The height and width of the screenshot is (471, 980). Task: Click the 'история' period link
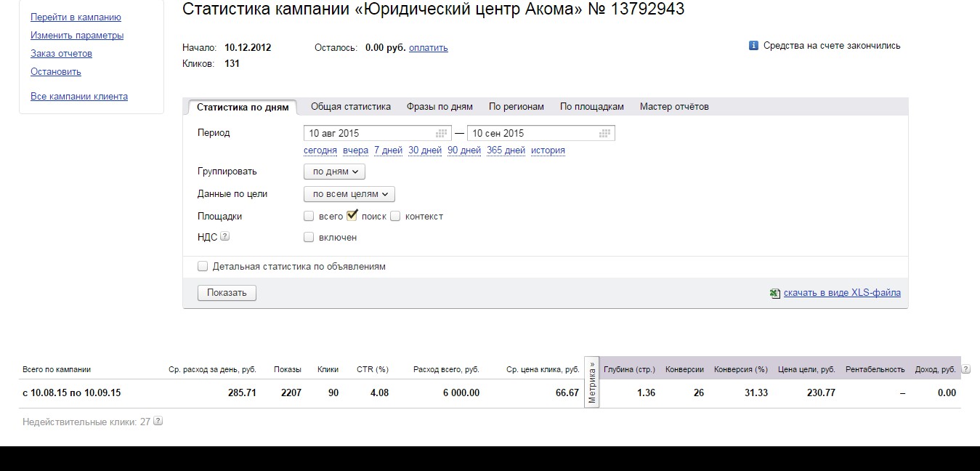coord(548,150)
